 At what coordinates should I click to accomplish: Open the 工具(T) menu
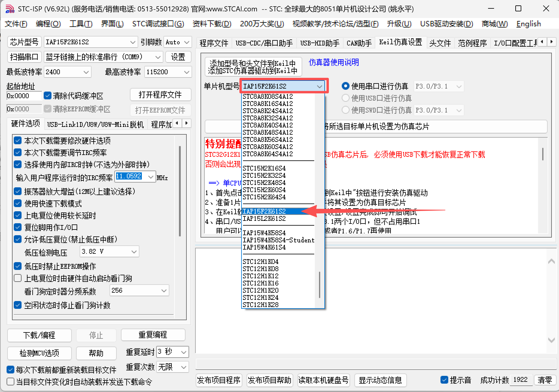pos(81,24)
